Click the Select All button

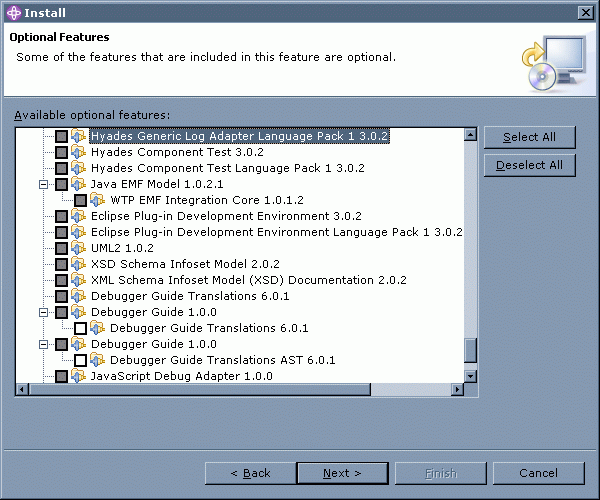[530, 137]
